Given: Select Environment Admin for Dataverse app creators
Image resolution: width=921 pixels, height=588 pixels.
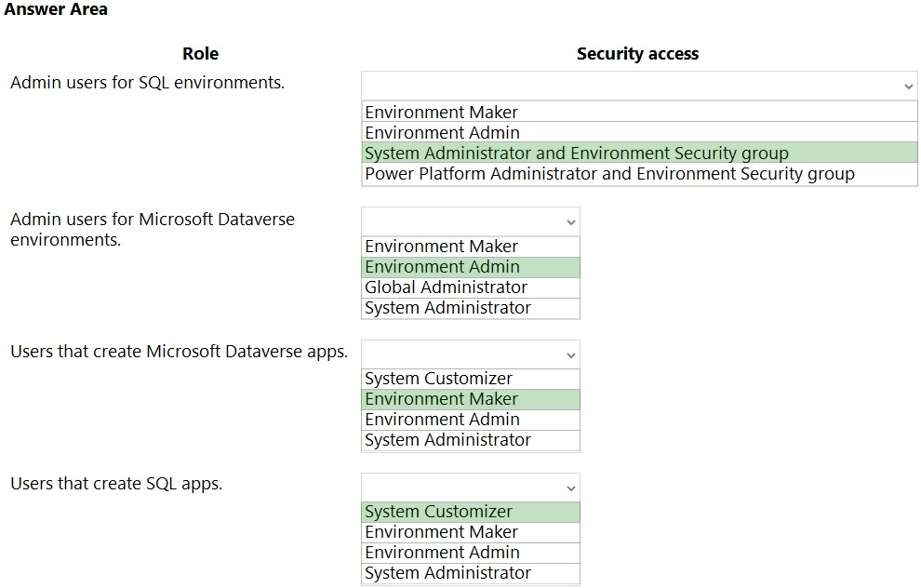Looking at the screenshot, I should 471,420.
